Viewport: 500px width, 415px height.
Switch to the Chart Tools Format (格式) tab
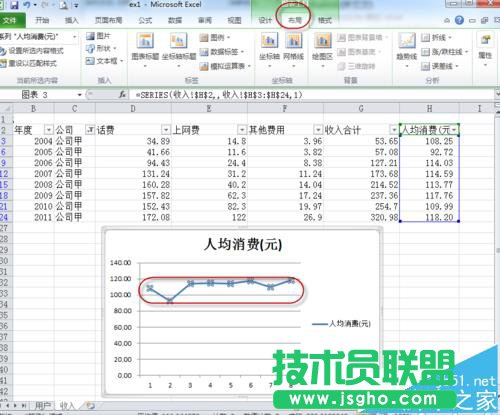[325, 20]
